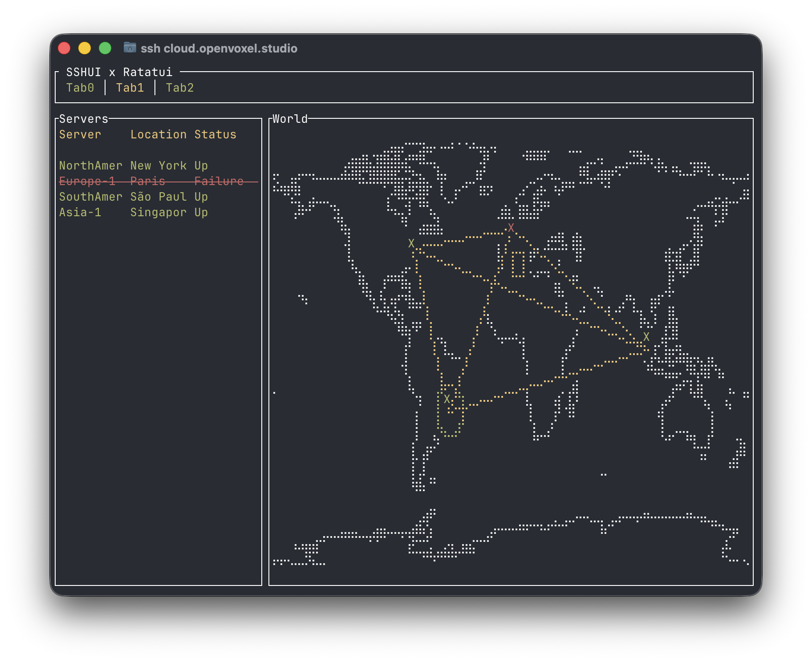
Task: Select the Tab2 tab
Action: (180, 88)
